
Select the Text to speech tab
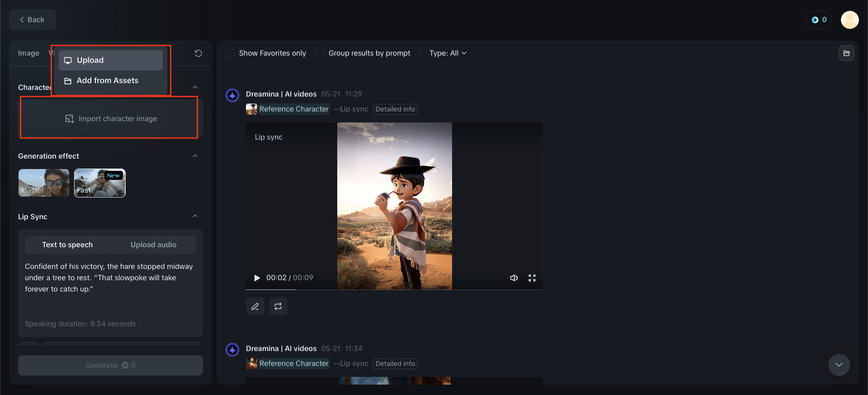pyautogui.click(x=67, y=245)
